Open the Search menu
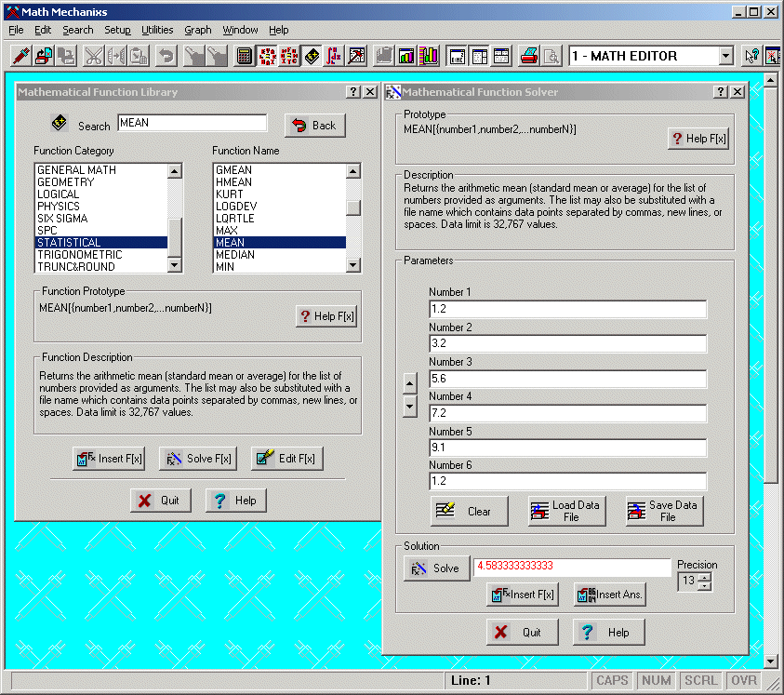Screen dimensions: 784x695 78,30
